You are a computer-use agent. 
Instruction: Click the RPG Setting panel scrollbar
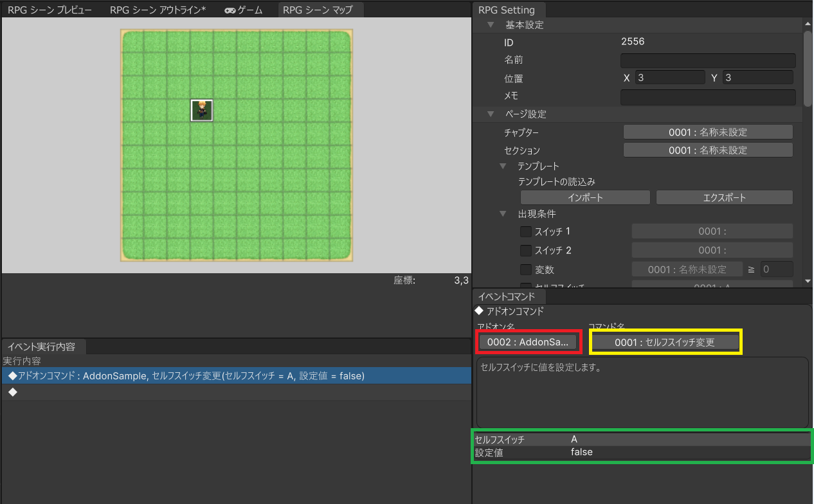pos(808,67)
